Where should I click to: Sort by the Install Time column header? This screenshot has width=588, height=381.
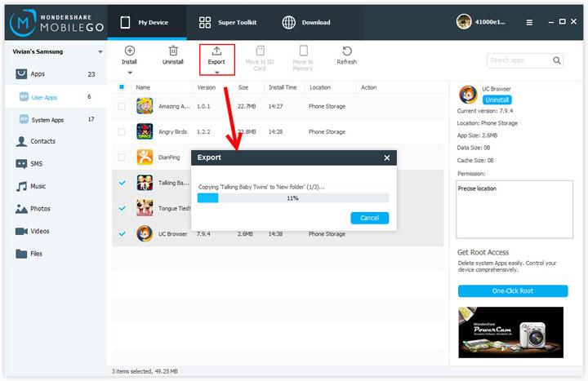click(x=283, y=87)
